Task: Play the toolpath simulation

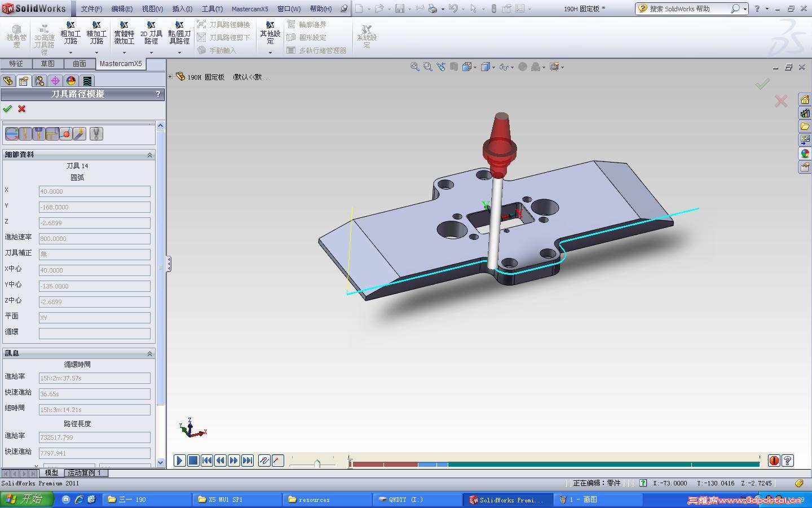Action: coord(179,461)
